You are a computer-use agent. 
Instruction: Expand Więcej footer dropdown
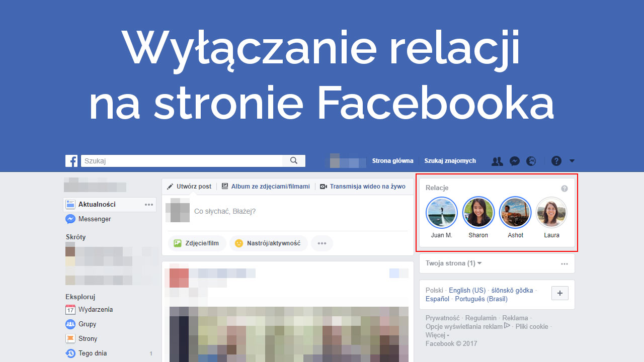coord(437,335)
